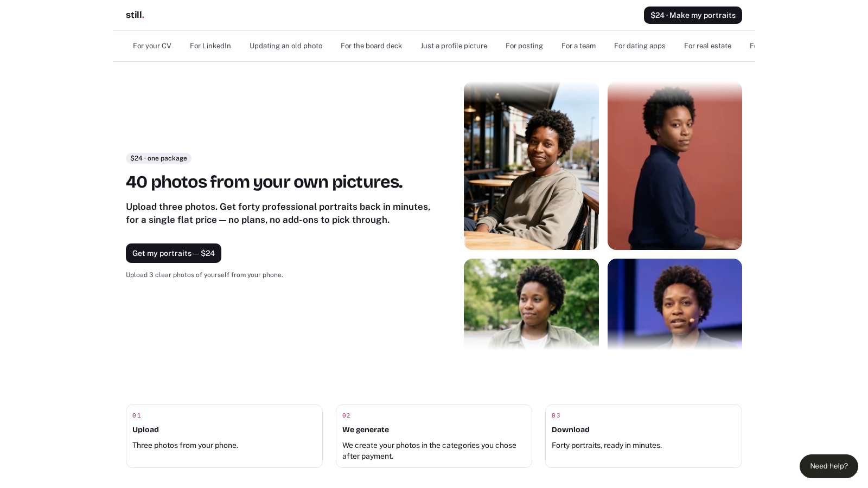Click the 03 Download step card
The height and width of the screenshot is (488, 868).
click(x=643, y=436)
